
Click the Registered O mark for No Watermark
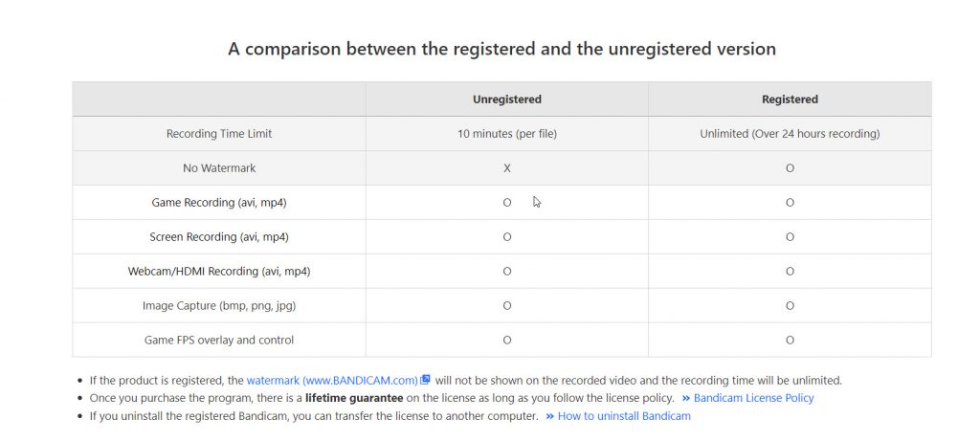pyautogui.click(x=790, y=168)
